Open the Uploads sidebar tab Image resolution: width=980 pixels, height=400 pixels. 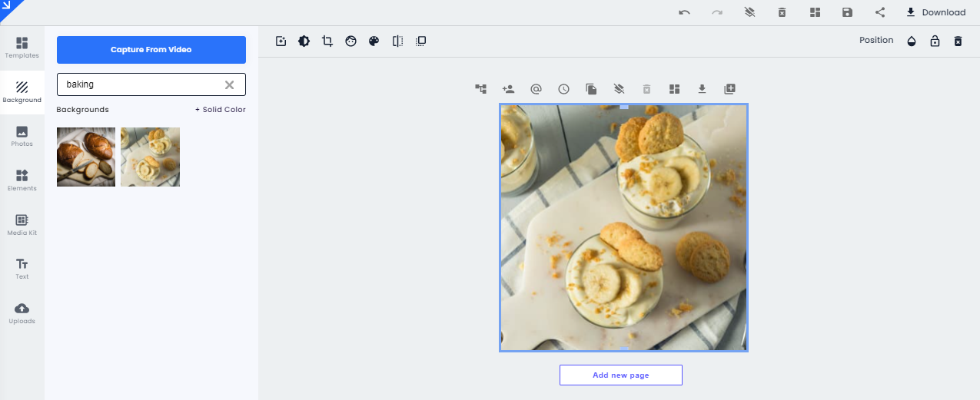pyautogui.click(x=22, y=313)
